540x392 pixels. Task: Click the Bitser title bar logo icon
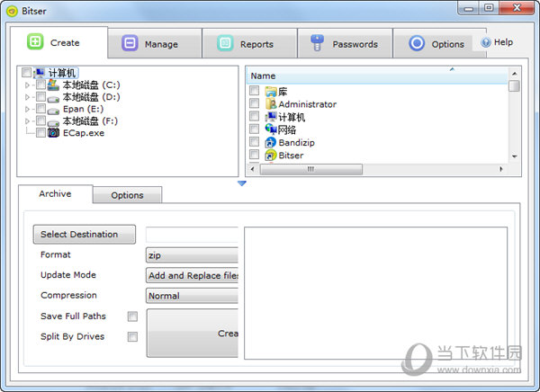click(12, 11)
